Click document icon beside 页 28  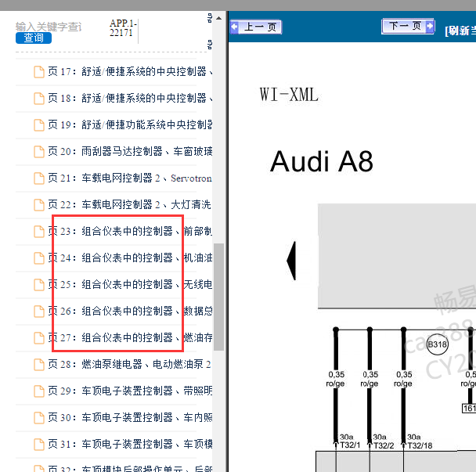pyautogui.click(x=39, y=365)
